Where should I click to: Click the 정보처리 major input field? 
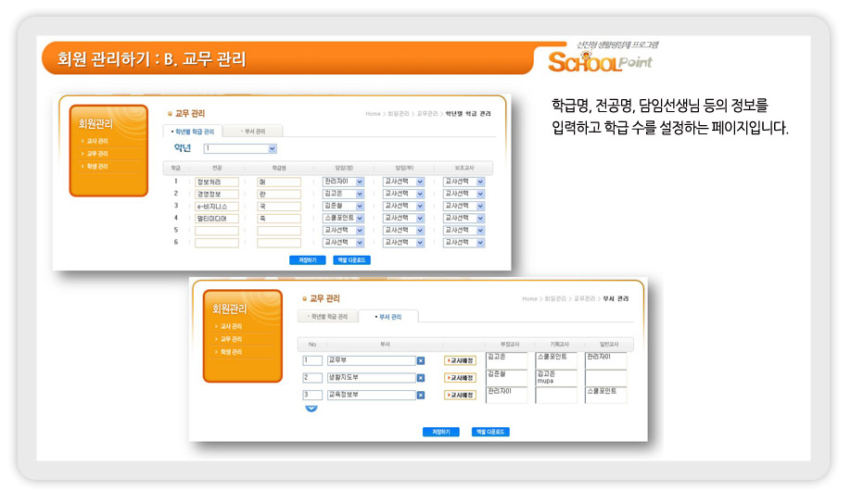(217, 182)
